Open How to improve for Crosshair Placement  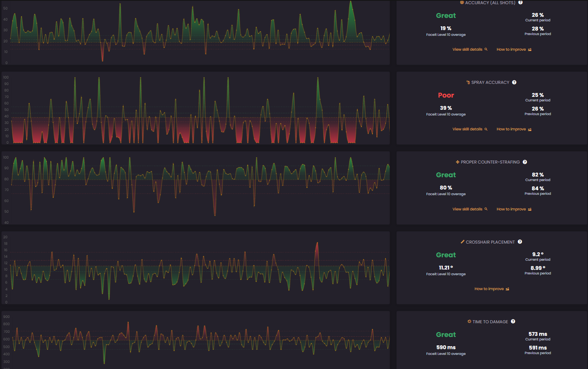(492, 289)
